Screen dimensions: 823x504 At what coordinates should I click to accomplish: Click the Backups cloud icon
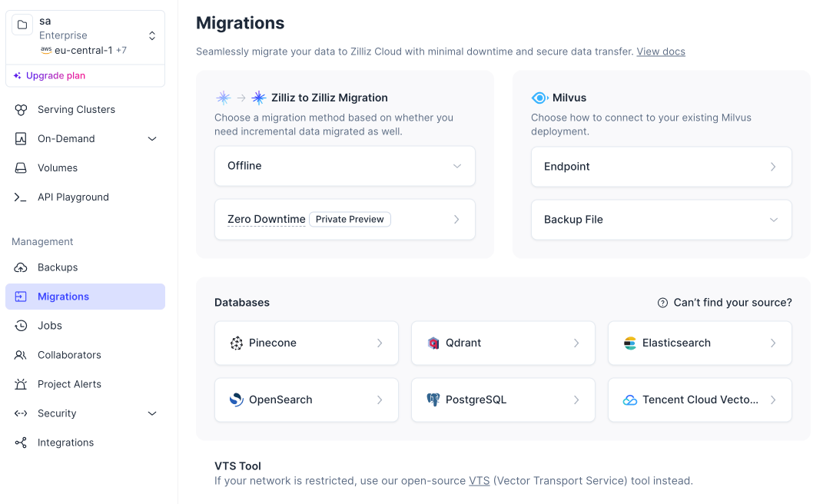tap(21, 267)
